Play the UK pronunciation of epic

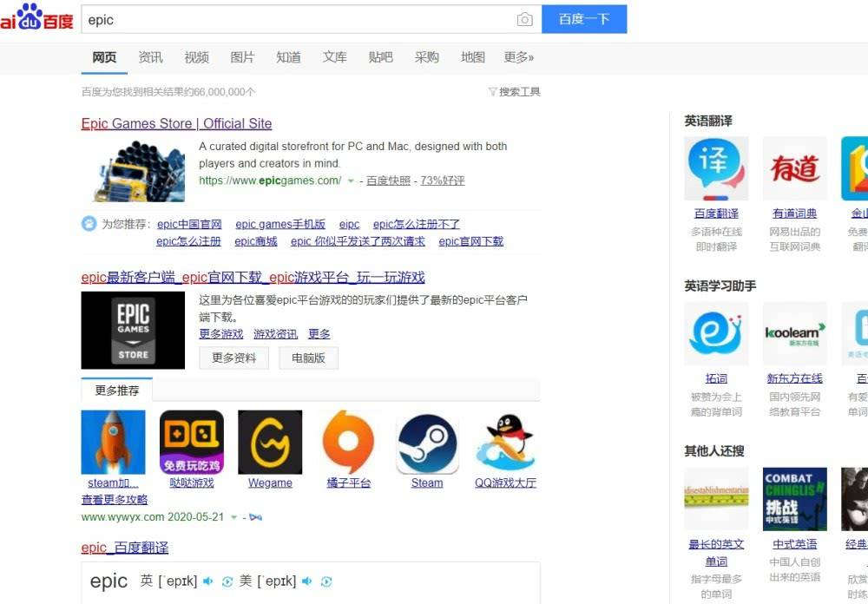pyautogui.click(x=207, y=581)
